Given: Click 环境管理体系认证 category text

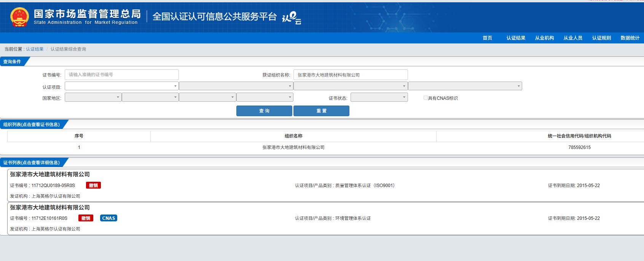Looking at the screenshot, I should 353,218.
